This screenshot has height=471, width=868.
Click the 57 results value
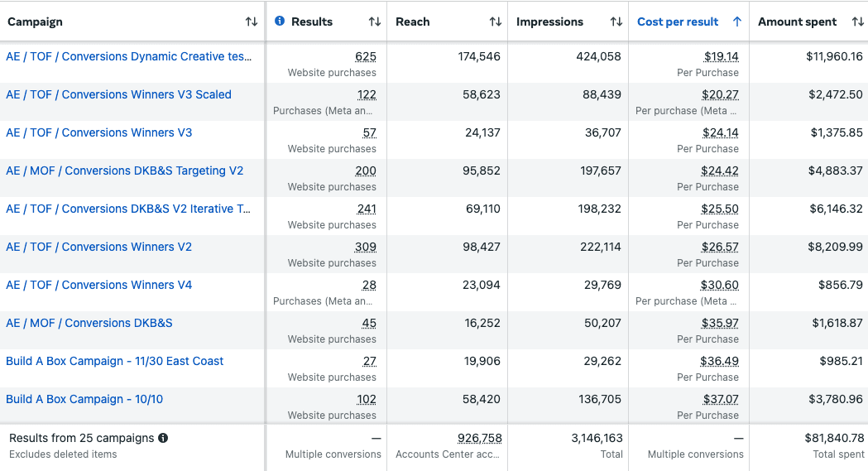(369, 132)
